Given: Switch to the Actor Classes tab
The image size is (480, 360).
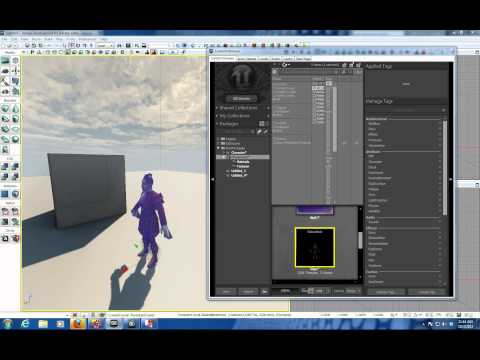Looking at the screenshot, I should click(x=246, y=59).
